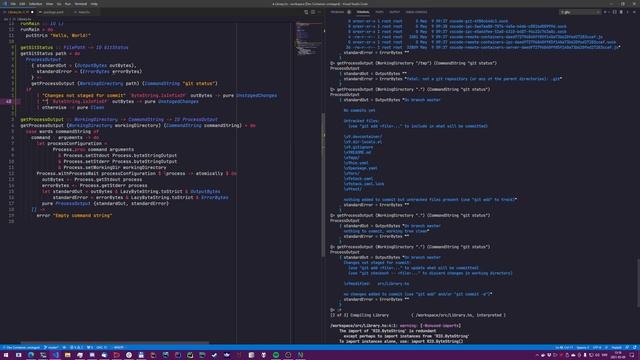Open the green Spotify icon on taskbar
This screenshot has width=640, height=360.
[276, 355]
